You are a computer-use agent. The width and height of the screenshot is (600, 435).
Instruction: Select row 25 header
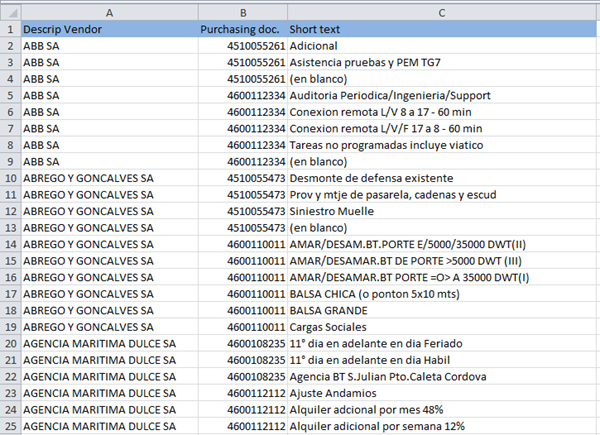(x=10, y=426)
